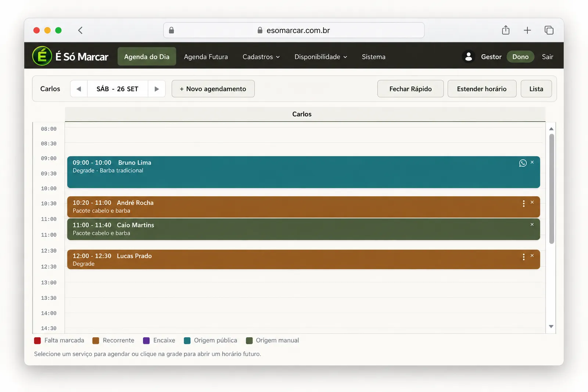Cancel Bruno Lima's appointment with X
588x392 pixels.
point(532,162)
